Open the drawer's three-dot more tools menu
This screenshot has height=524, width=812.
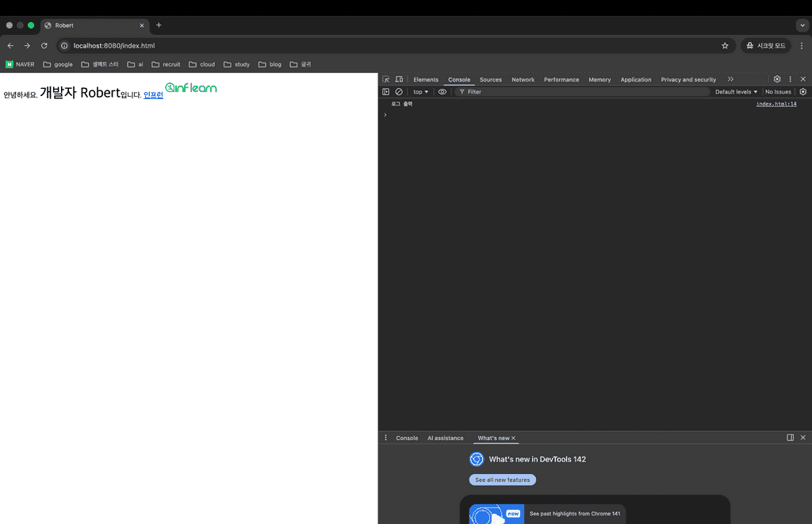[x=386, y=438]
